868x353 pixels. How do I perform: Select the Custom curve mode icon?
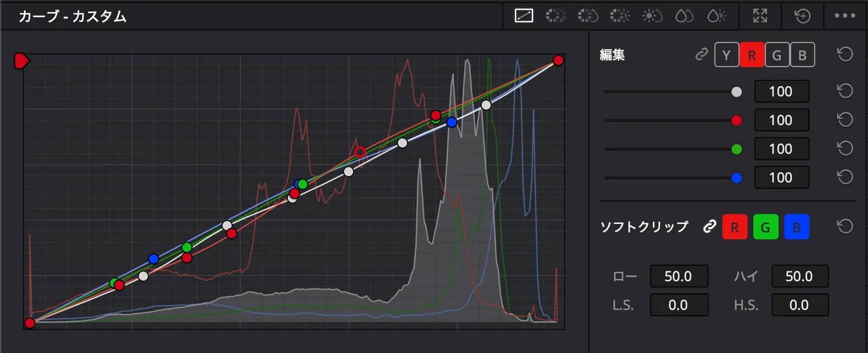523,16
